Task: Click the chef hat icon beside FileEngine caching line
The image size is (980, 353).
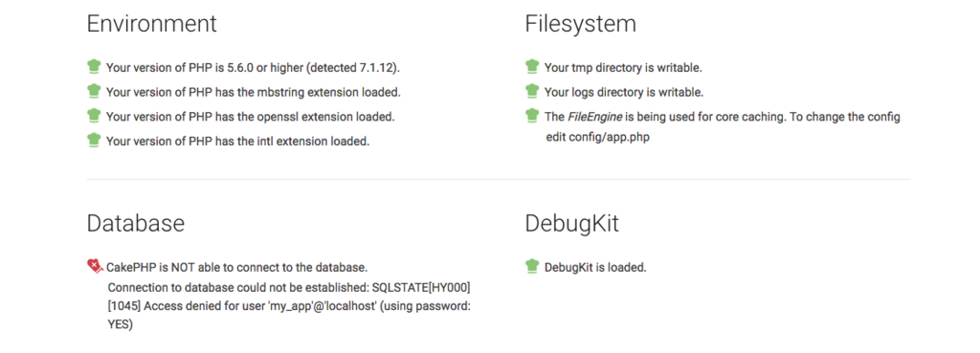Action: pos(532,115)
